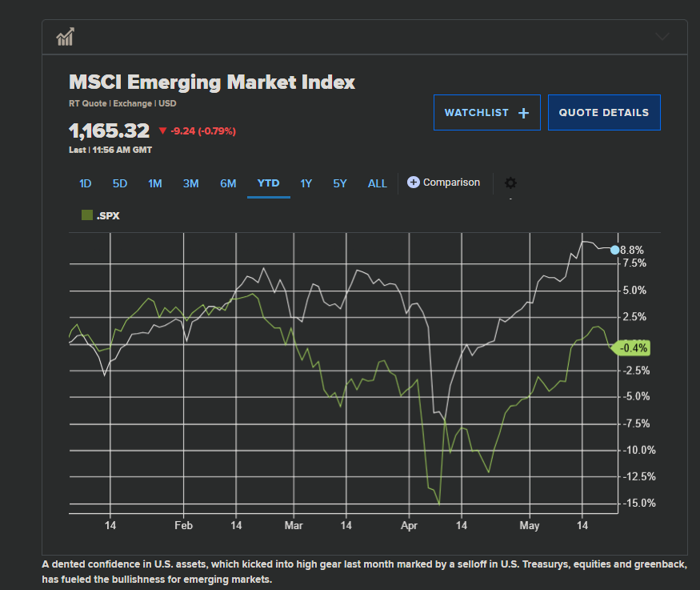This screenshot has height=590, width=700.
Task: Select the 6M chart period
Action: click(x=228, y=183)
